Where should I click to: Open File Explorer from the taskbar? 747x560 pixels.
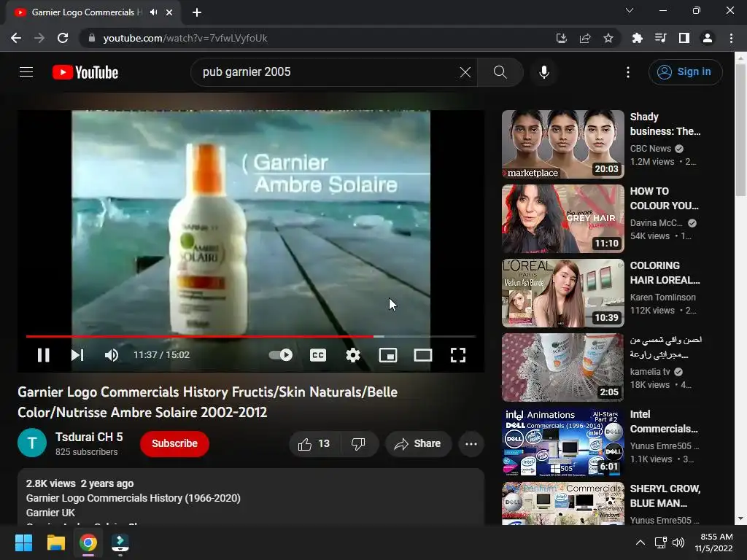pyautogui.click(x=55, y=542)
